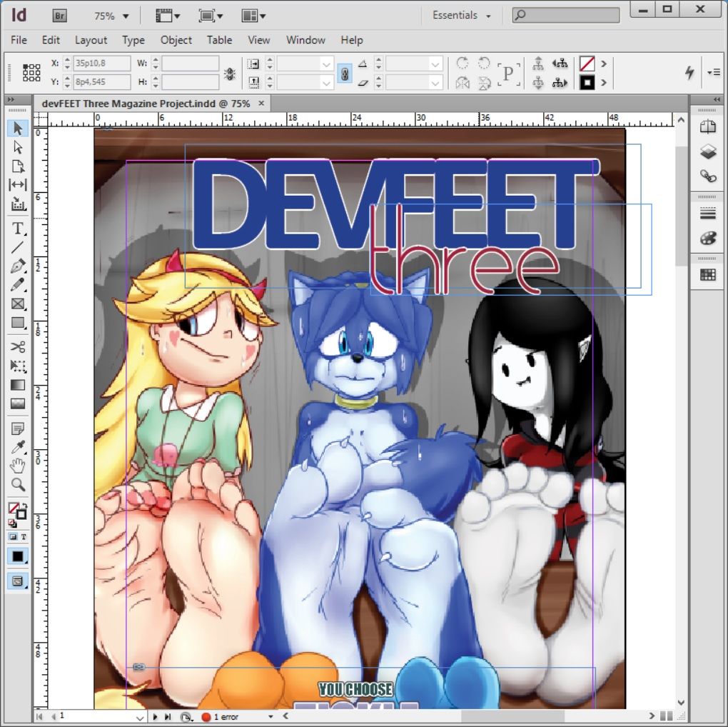Select the Line tool
The image size is (728, 727).
18,248
